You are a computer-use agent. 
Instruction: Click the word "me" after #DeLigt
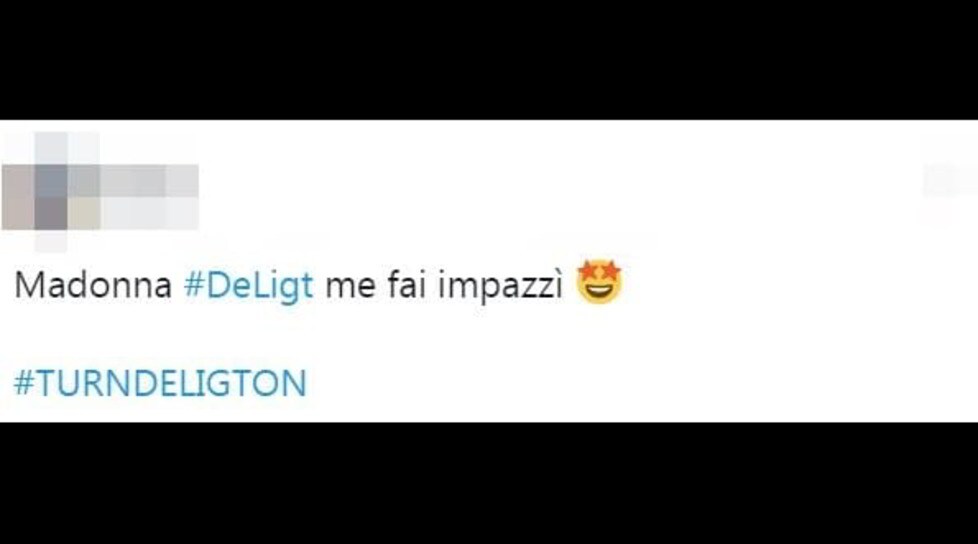pos(351,288)
